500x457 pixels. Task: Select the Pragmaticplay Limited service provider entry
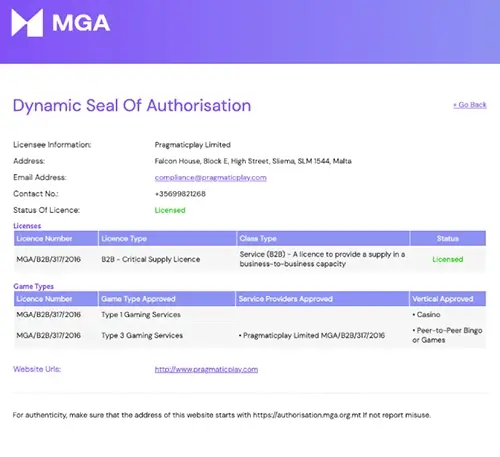pyautogui.click(x=312, y=336)
